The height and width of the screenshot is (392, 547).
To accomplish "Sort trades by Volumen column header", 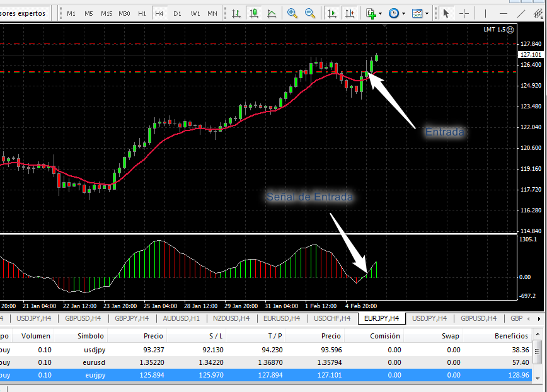I will [x=35, y=336].
